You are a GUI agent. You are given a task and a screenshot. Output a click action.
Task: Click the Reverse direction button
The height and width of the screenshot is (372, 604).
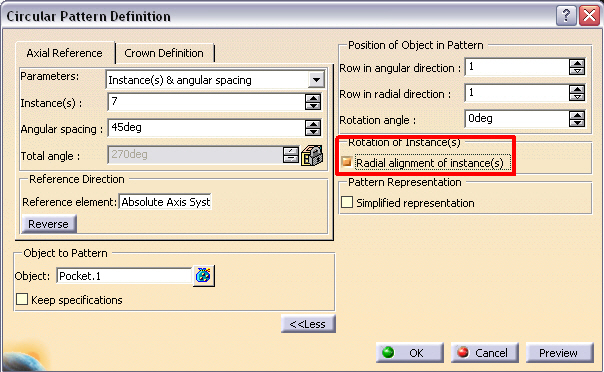tap(49, 224)
